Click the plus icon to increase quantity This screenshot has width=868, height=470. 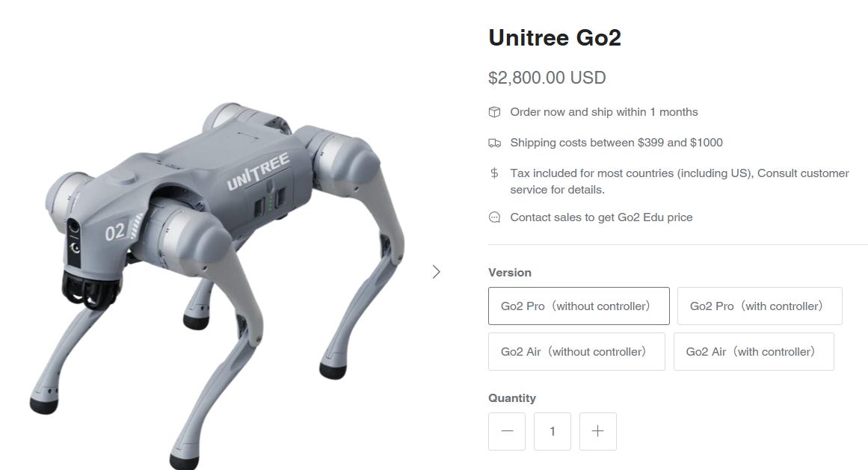click(598, 431)
